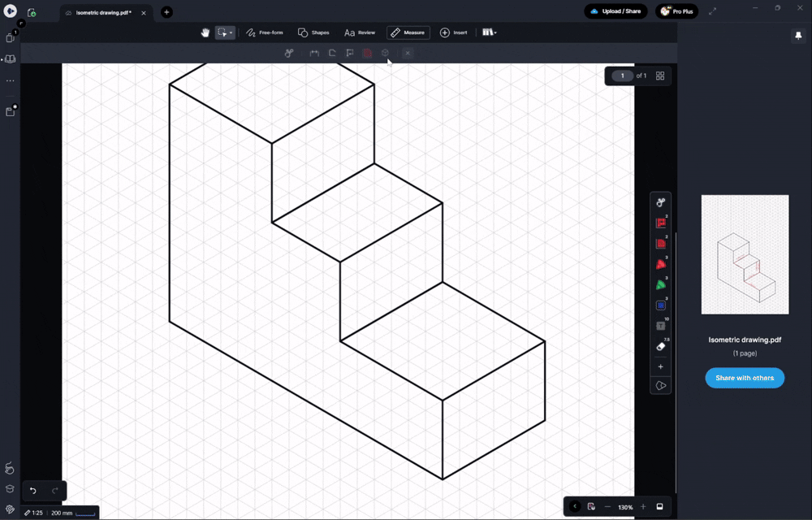Select the polyline perimeter measurement tool
812x520 pixels.
coord(332,53)
